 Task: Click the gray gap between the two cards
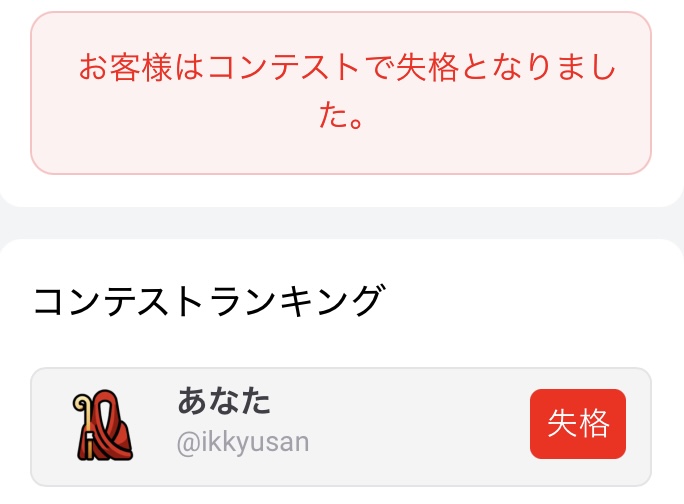(342, 223)
